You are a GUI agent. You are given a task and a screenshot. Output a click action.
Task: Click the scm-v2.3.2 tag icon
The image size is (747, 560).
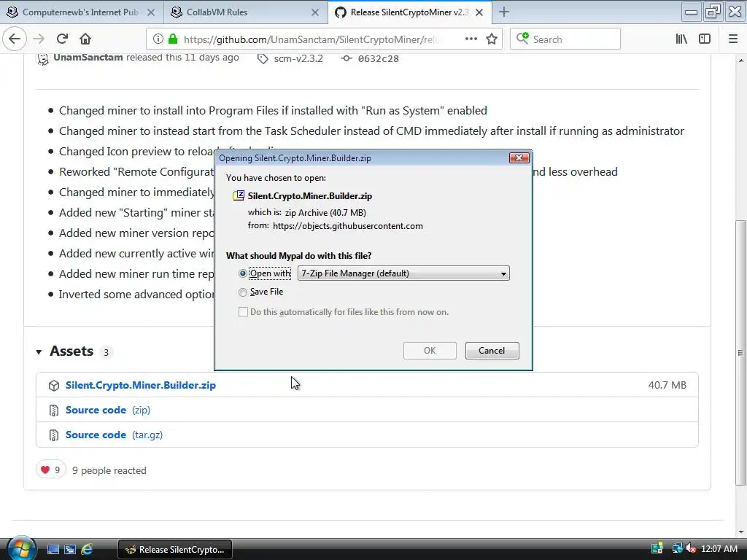tap(263, 58)
